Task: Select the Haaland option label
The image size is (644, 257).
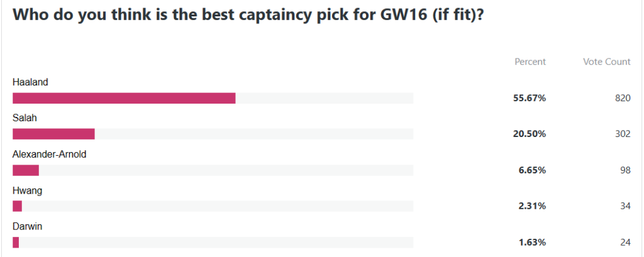Action: [x=30, y=82]
